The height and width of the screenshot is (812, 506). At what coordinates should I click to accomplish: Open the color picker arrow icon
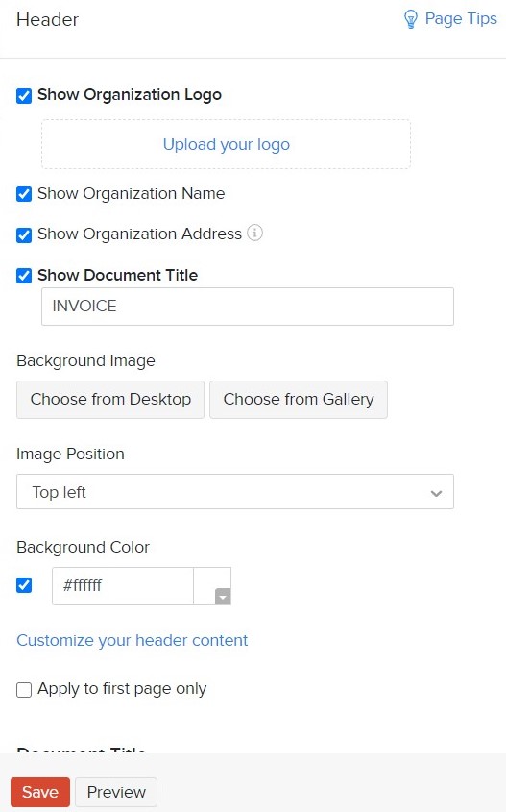click(x=223, y=597)
